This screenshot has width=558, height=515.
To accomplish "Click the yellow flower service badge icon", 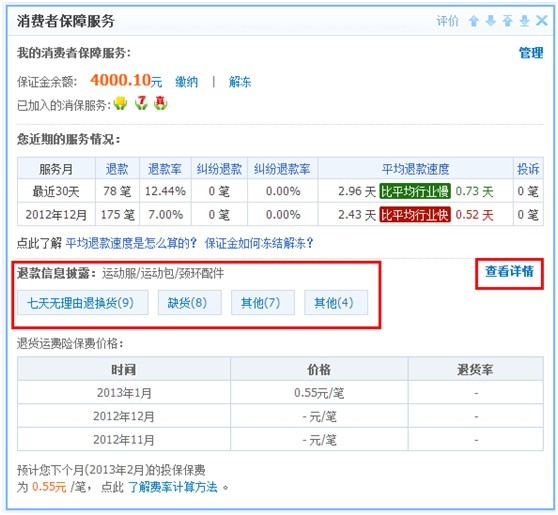I will click(x=120, y=103).
